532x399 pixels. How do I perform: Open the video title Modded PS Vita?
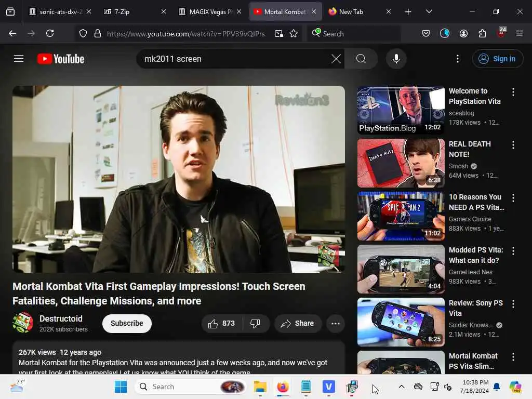[x=476, y=255]
